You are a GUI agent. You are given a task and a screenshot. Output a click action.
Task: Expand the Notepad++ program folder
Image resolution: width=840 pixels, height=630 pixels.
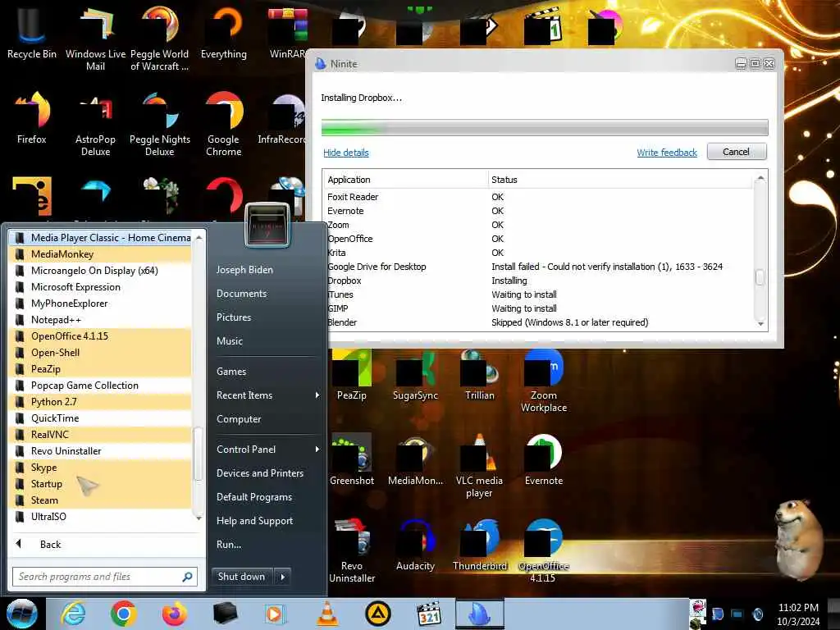coord(100,320)
